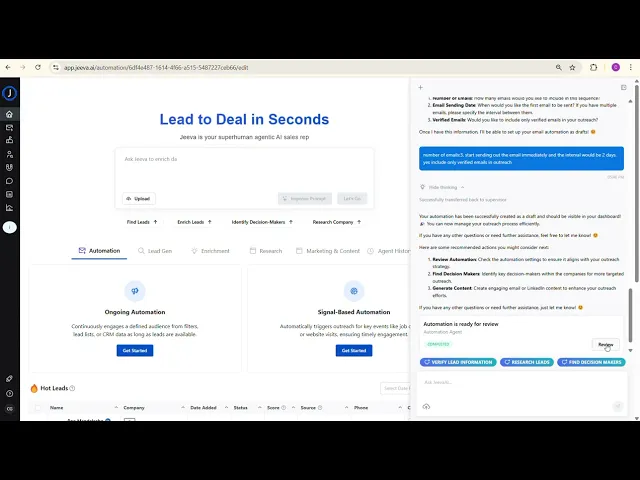Open the help question mark in sidebar
The width and height of the screenshot is (640, 480).
pos(9,393)
